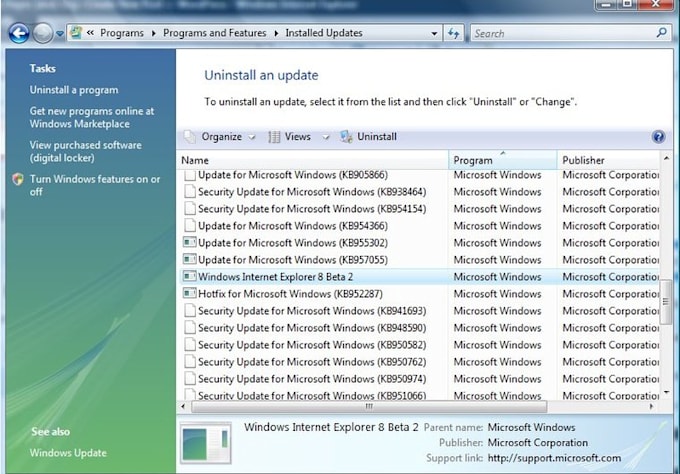680x474 pixels.
Task: Select Security Update for Microsoft Windows (KB954154)
Action: (x=312, y=209)
